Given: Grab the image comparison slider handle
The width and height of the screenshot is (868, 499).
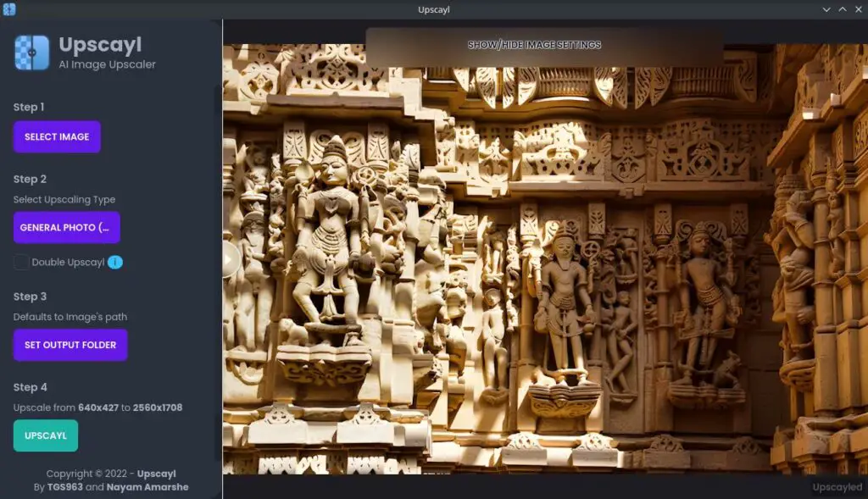Looking at the screenshot, I should pyautogui.click(x=229, y=259).
